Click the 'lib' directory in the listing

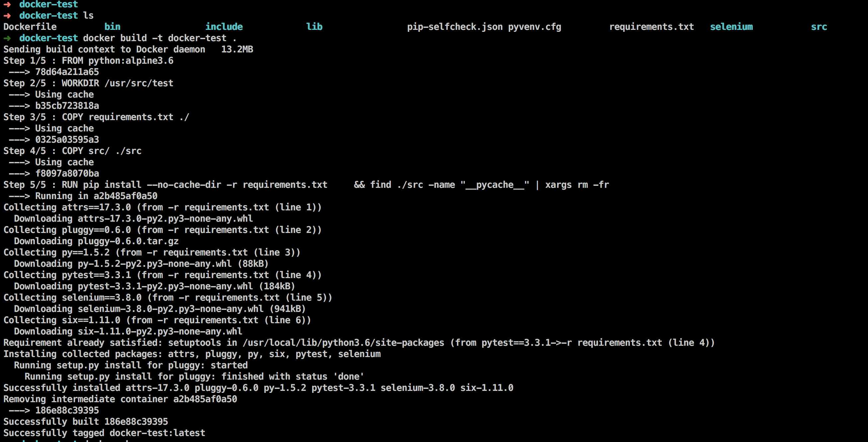point(314,27)
